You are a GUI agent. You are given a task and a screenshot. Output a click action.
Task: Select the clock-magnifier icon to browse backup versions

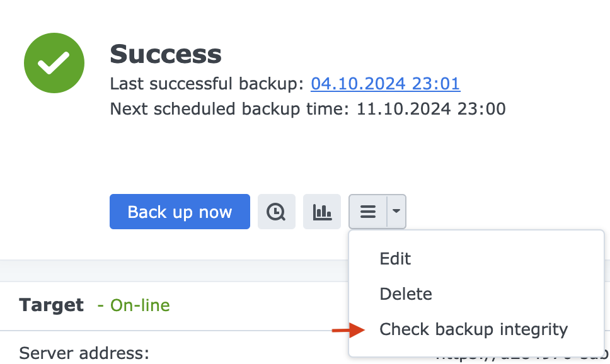[276, 212]
